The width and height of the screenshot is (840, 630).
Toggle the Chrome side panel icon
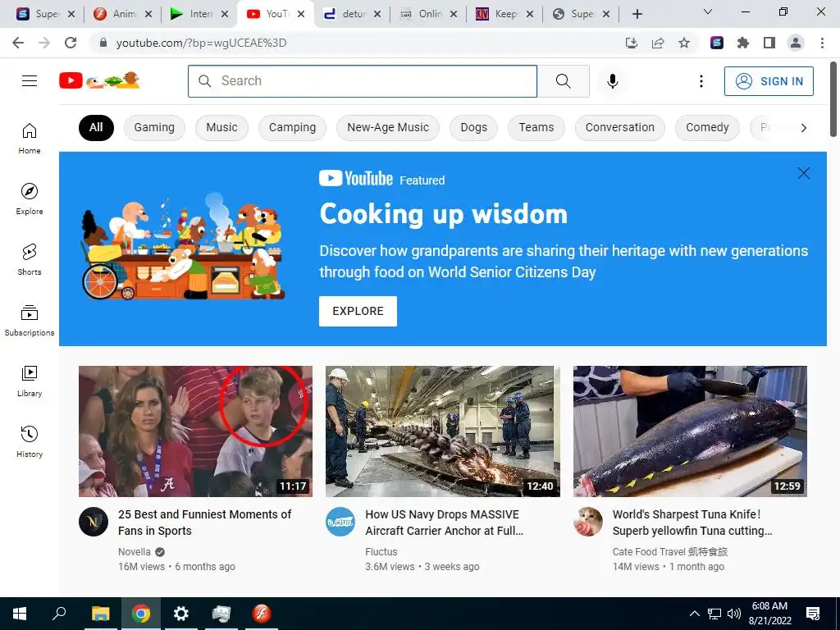[x=769, y=43]
